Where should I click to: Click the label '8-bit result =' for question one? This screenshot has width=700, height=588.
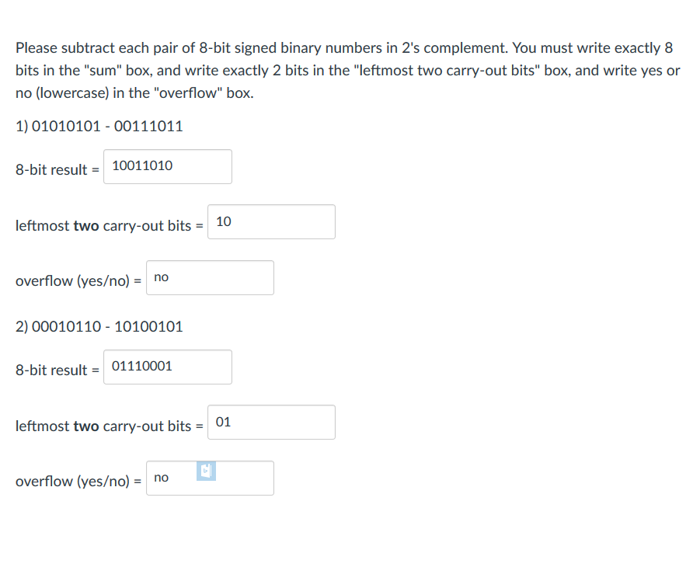pos(57,169)
